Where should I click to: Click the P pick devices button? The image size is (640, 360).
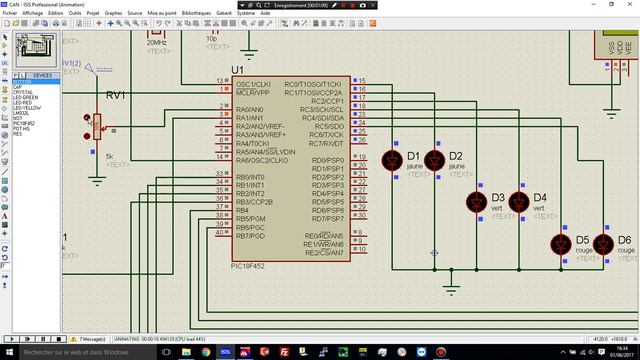click(15, 76)
